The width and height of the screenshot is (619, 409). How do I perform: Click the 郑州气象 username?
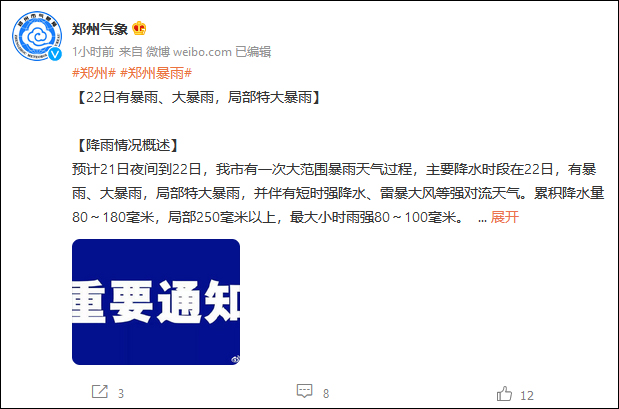(100, 29)
